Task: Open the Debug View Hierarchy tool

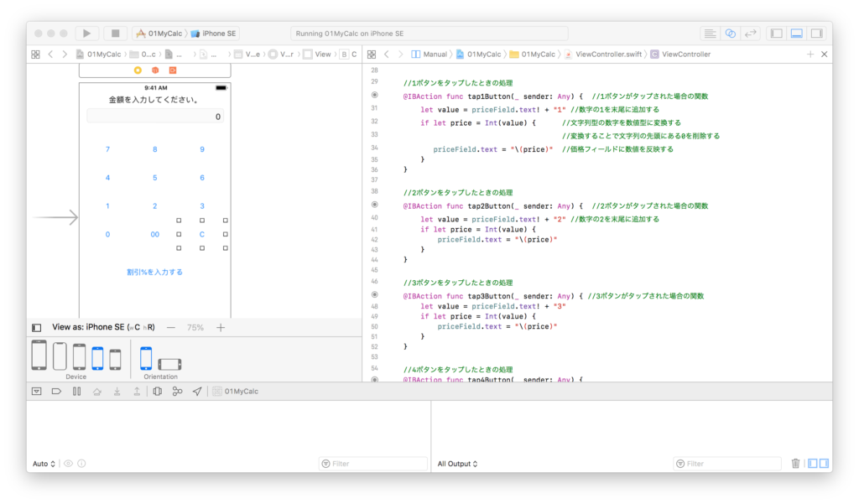Action: [157, 392]
